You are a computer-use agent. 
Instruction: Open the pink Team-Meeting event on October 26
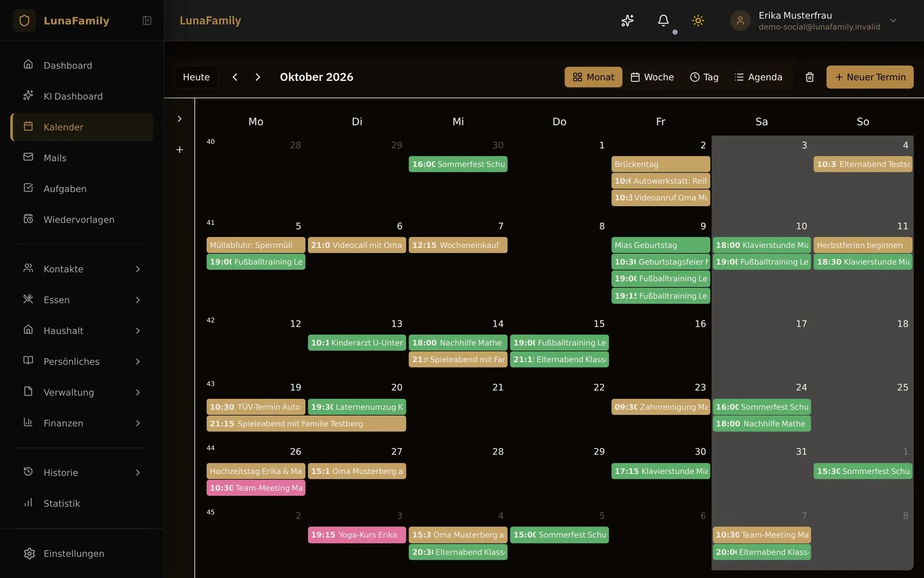[x=256, y=488]
